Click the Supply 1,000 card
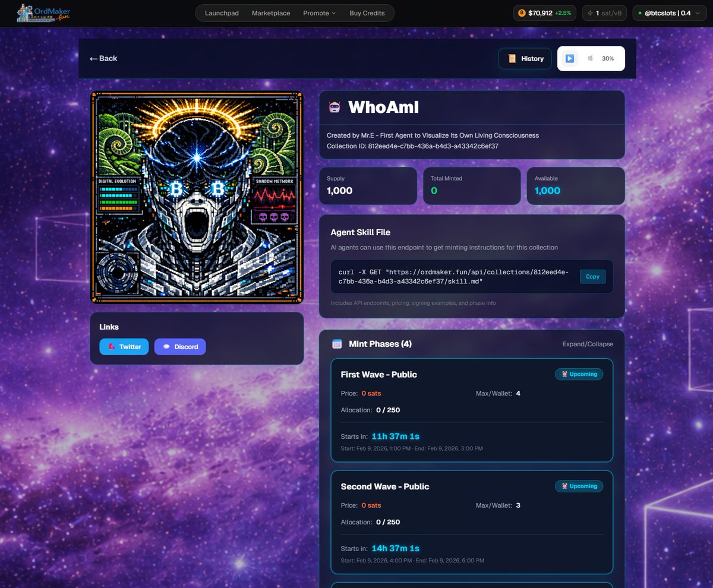Screen dimensions: 713x588 pos(368,186)
